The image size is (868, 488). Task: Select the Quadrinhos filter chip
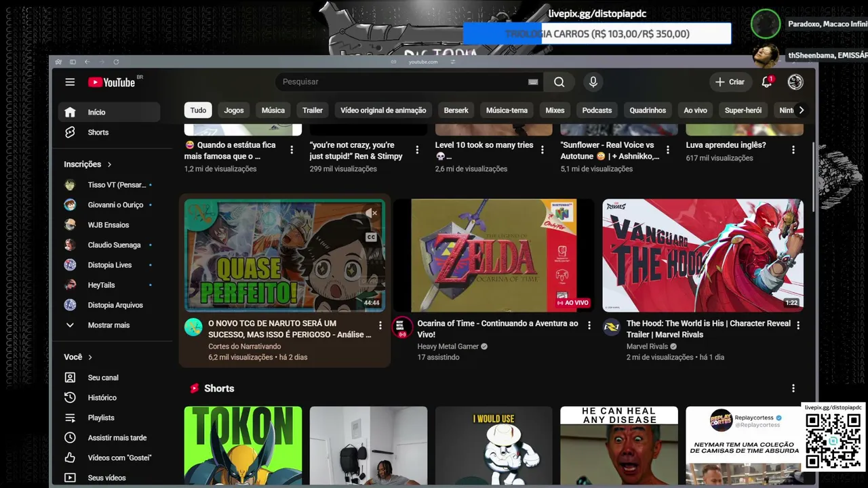(648, 110)
